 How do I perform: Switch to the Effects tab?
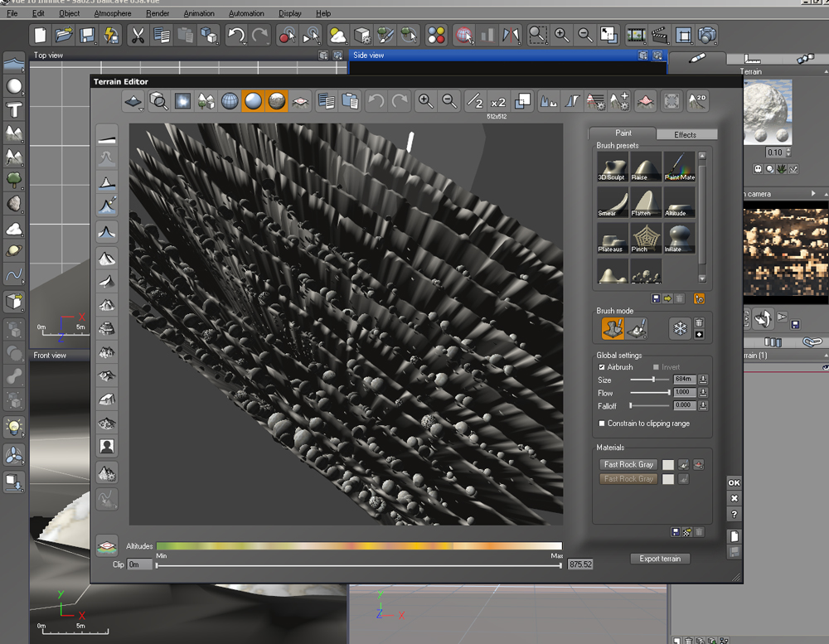pyautogui.click(x=685, y=134)
